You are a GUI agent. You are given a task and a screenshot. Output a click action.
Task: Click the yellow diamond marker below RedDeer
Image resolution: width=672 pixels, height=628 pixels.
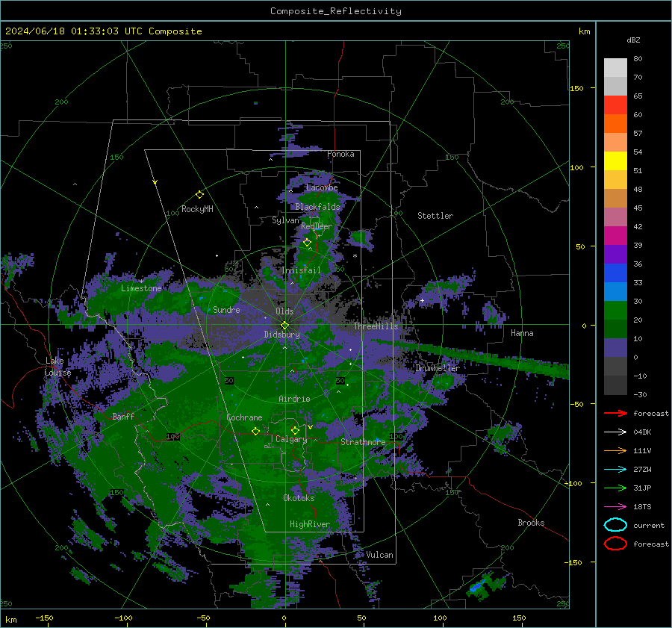307,243
